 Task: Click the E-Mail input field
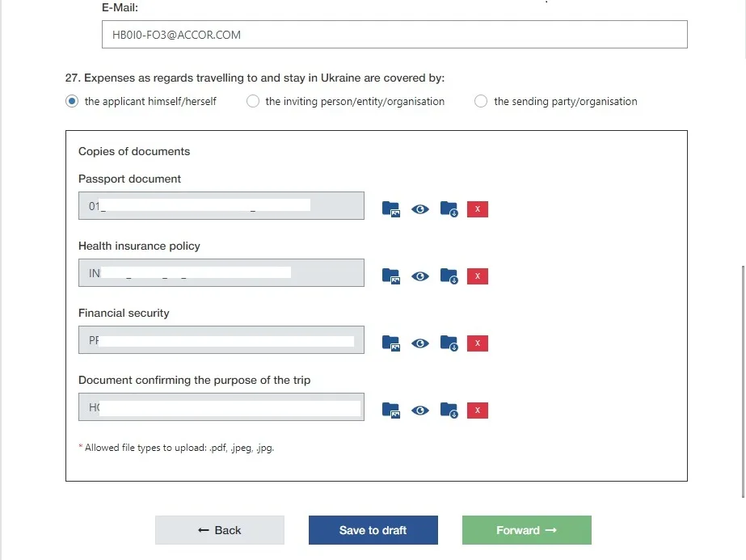pyautogui.click(x=394, y=34)
